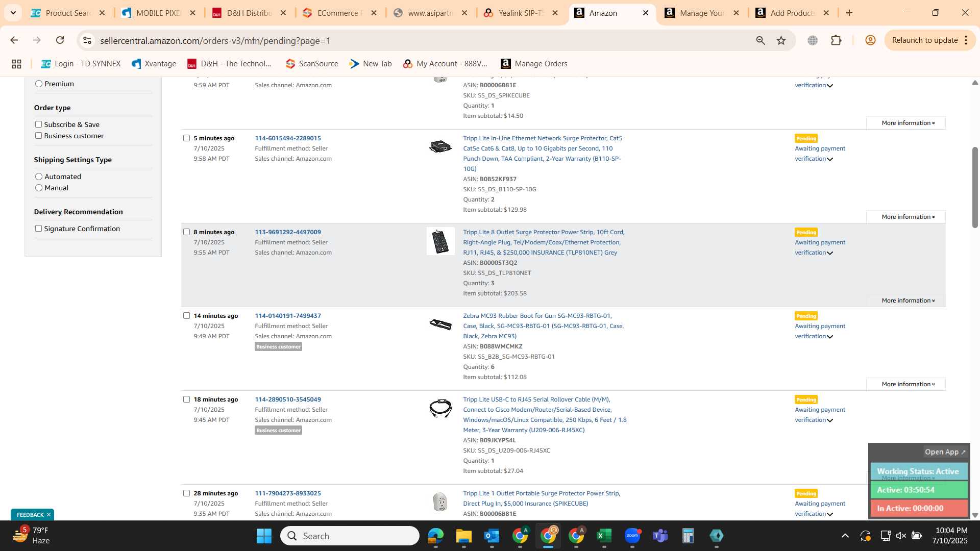Select order 111-7904273-8933025 checkbox

[x=186, y=493]
